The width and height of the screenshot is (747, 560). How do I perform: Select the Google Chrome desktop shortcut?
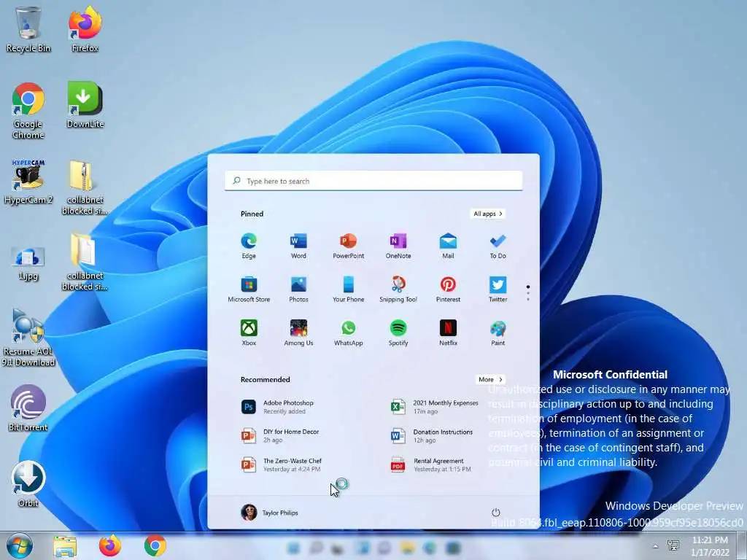(x=28, y=111)
